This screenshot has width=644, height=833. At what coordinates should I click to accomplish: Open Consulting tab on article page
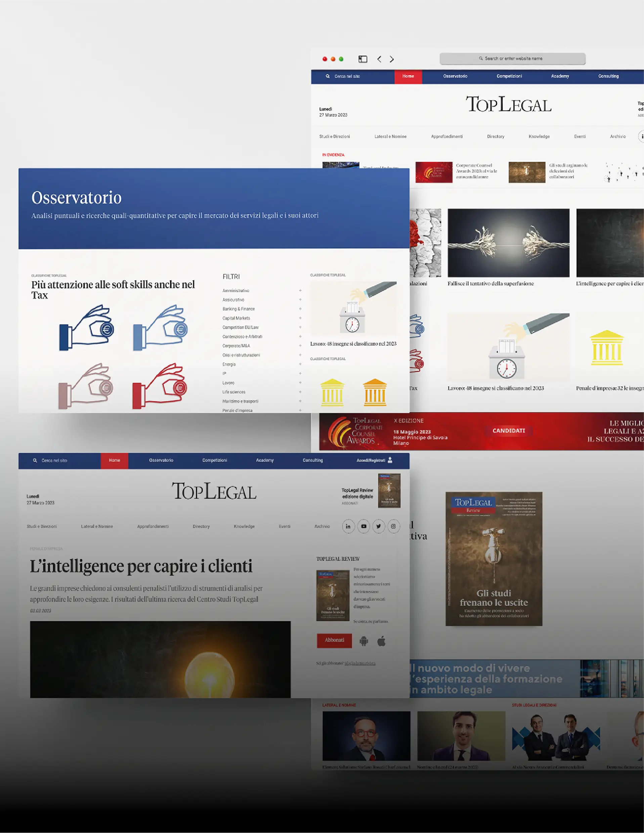click(312, 461)
